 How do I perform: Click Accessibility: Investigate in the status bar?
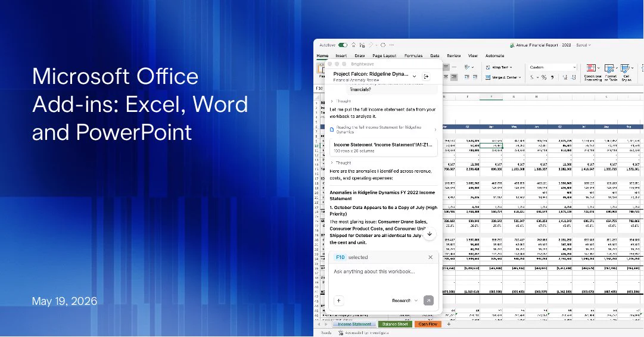365,333
